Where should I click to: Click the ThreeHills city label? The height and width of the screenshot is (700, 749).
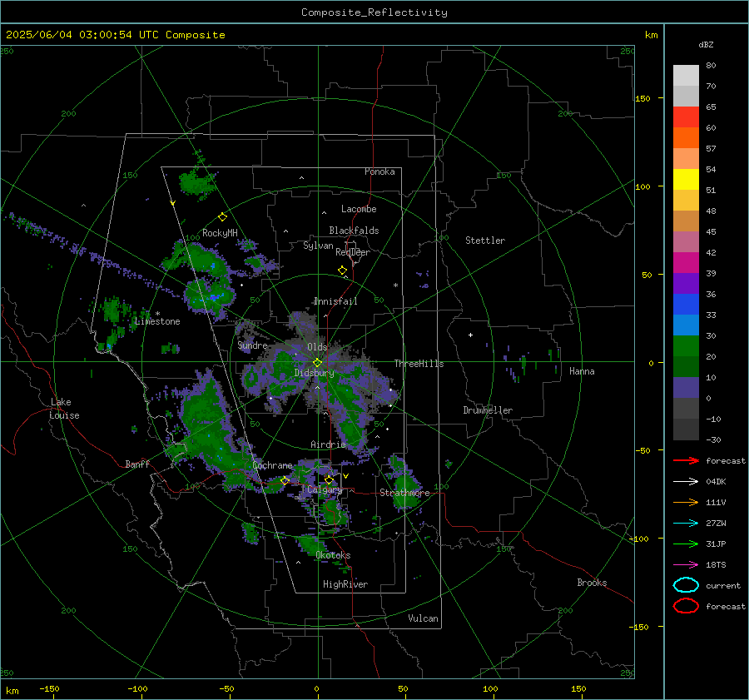(419, 364)
